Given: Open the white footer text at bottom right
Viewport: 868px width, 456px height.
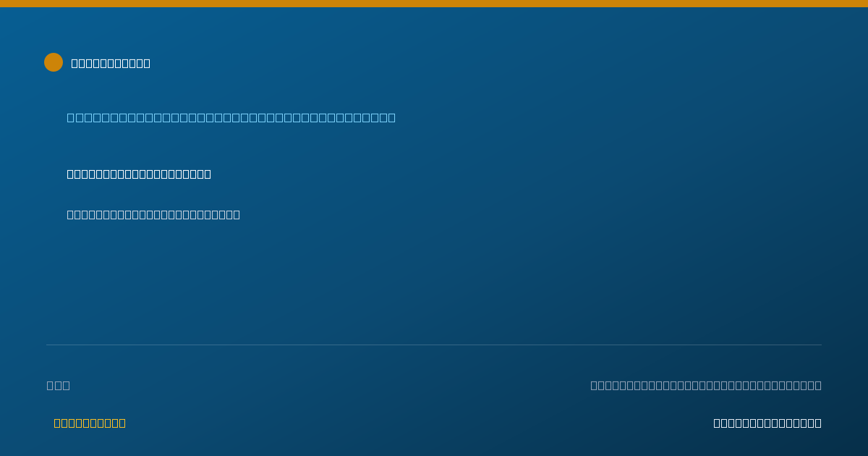Looking at the screenshot, I should [767, 423].
